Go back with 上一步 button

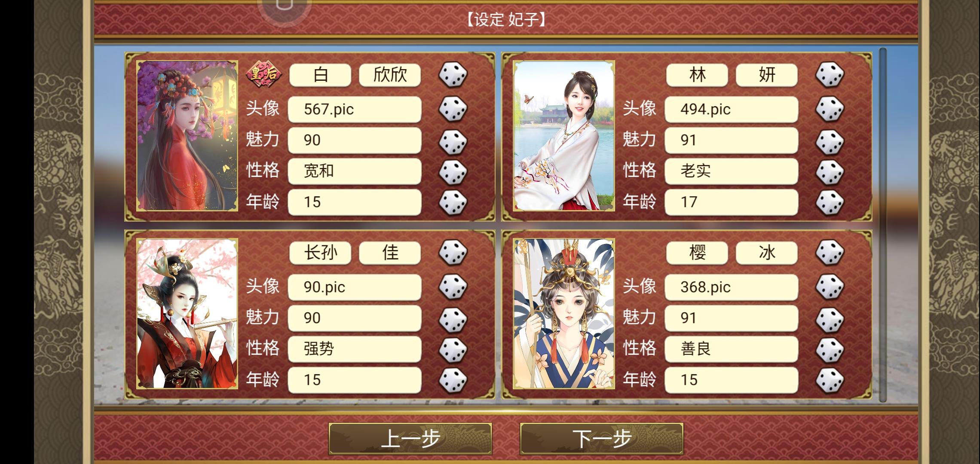point(410,439)
